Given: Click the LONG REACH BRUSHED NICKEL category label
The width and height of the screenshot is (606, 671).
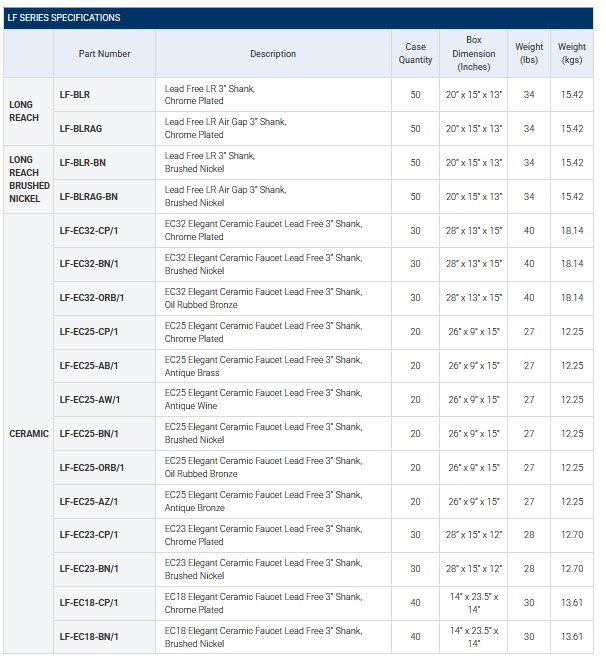Looking at the screenshot, I should coord(29,179).
